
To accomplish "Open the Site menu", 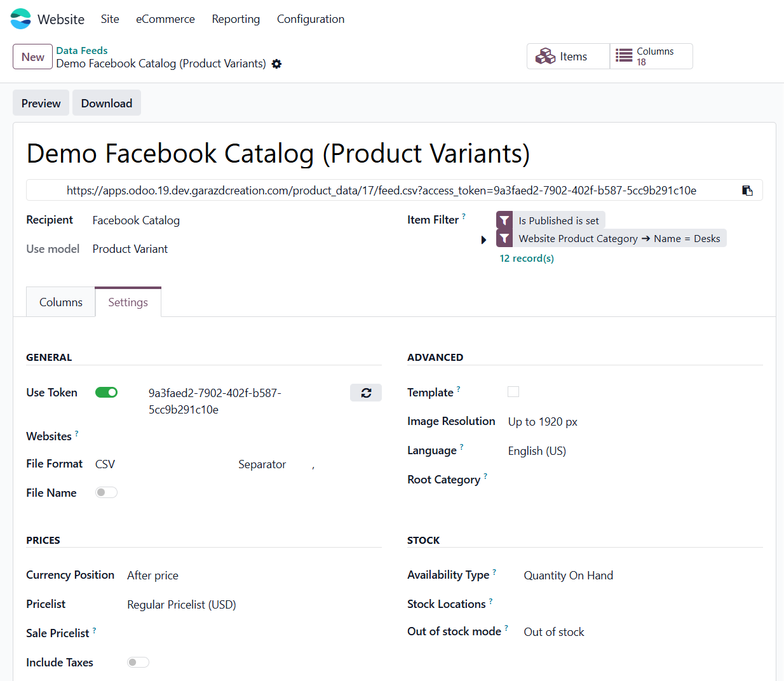I will click(x=110, y=19).
